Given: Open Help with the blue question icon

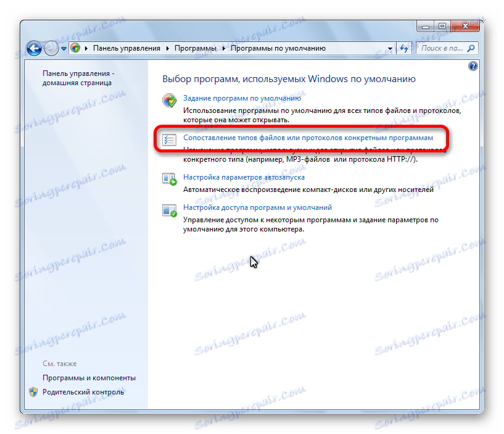Looking at the screenshot, I should [473, 66].
